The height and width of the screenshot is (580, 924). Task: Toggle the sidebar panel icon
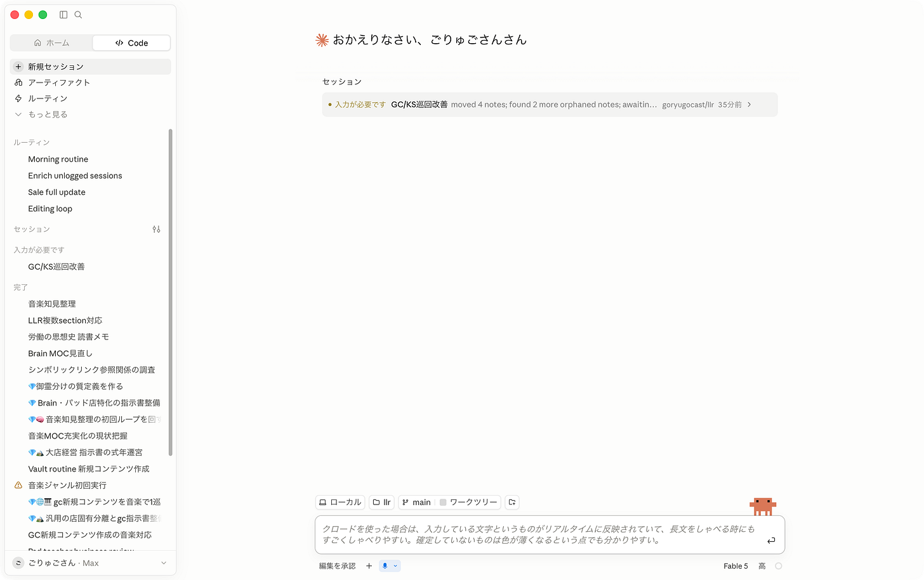[x=63, y=15]
